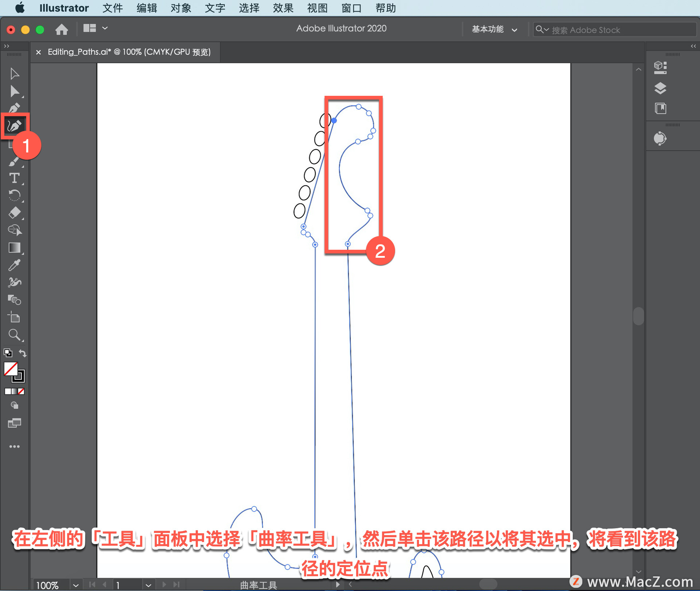Select the Type tool
The height and width of the screenshot is (591, 700).
pos(15,178)
